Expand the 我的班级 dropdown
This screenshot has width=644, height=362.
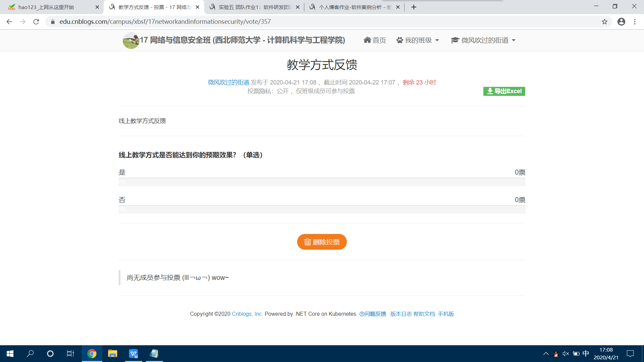tap(418, 40)
